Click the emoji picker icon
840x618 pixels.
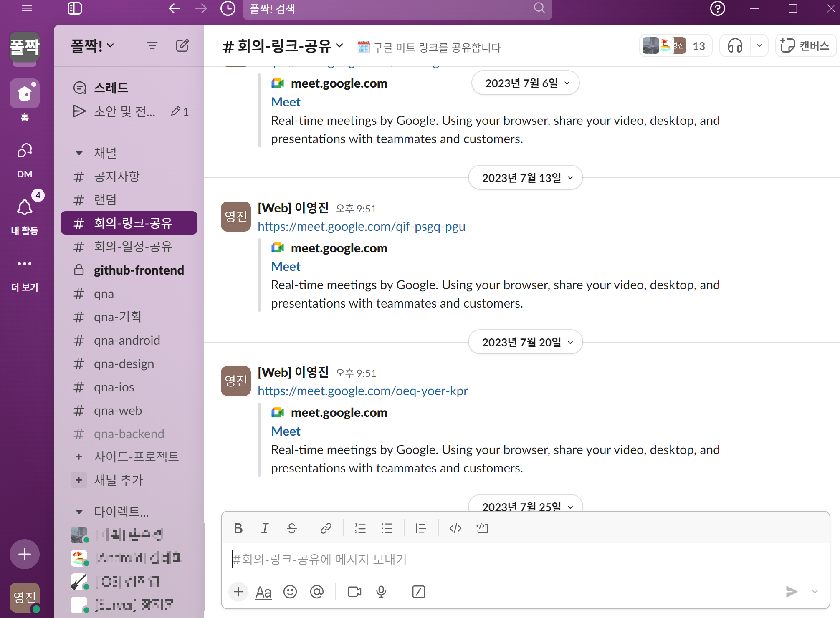(x=290, y=592)
